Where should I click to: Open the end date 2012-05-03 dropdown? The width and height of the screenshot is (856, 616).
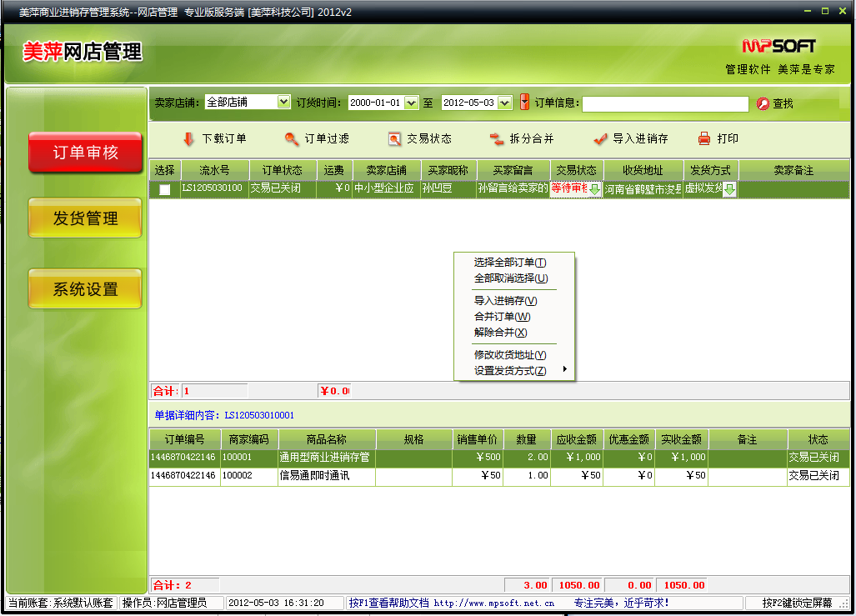pos(504,103)
